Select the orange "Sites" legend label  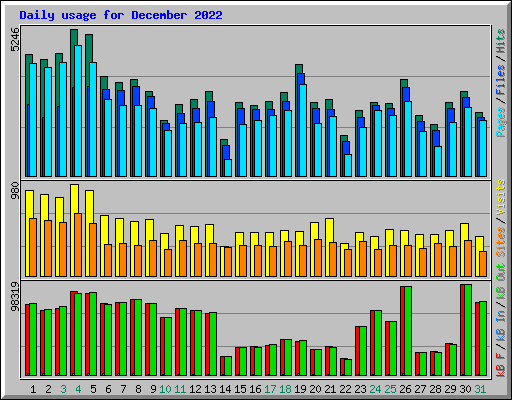click(x=501, y=242)
